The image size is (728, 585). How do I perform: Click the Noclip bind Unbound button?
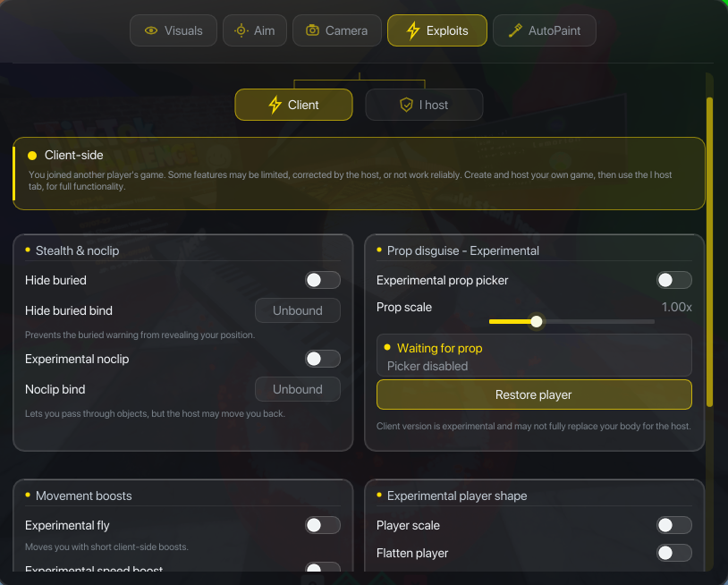pyautogui.click(x=298, y=389)
